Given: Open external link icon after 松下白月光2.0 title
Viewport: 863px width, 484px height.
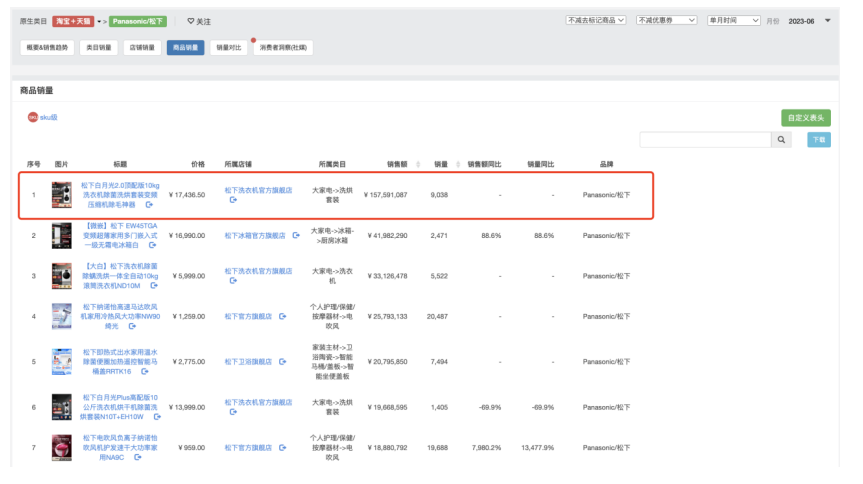Looking at the screenshot, I should pyautogui.click(x=149, y=205).
